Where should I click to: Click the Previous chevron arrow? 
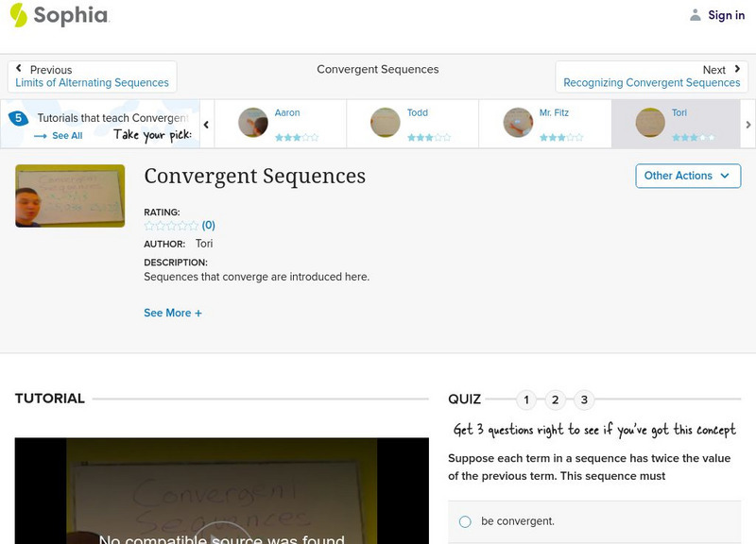tap(19, 69)
